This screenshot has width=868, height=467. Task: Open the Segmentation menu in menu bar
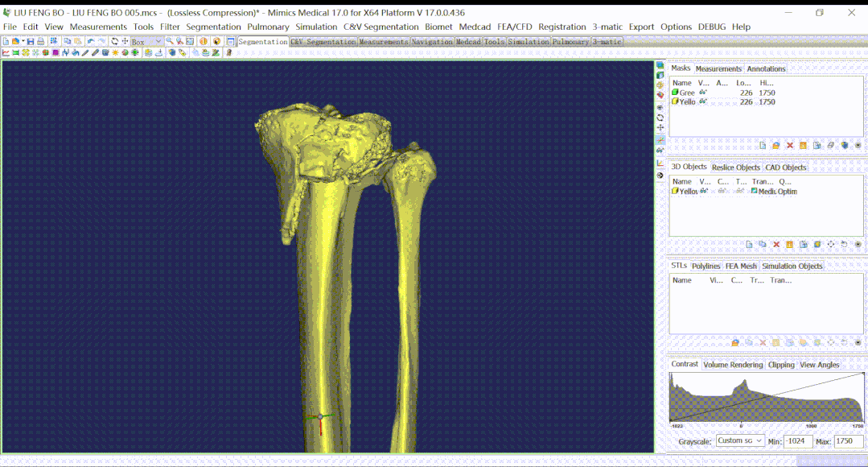tap(213, 27)
